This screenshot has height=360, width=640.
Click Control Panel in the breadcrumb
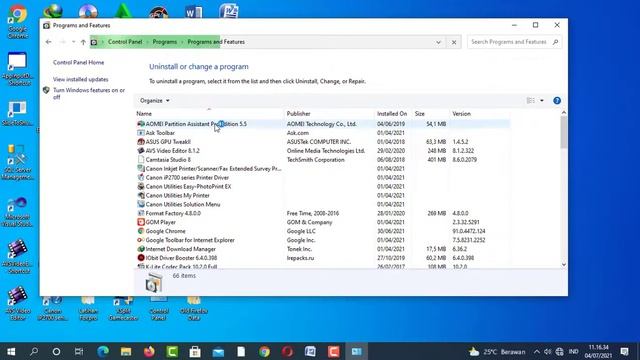[125, 42]
